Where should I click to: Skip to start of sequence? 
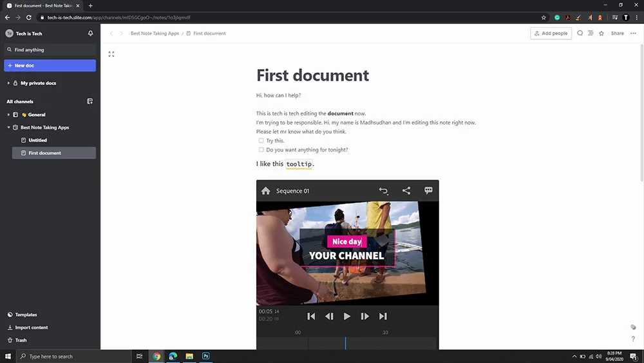tap(311, 316)
